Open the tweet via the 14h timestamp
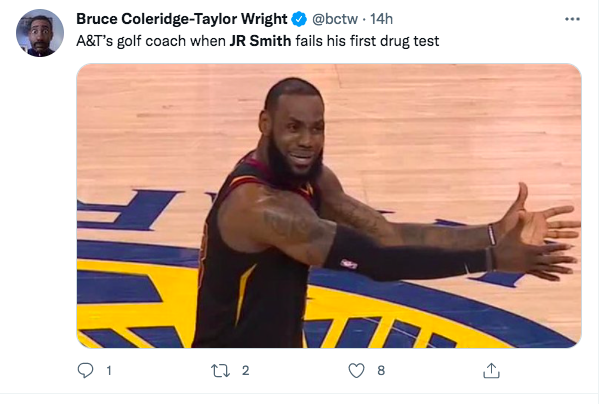Viewport: 602px width, 404px height. click(382, 19)
